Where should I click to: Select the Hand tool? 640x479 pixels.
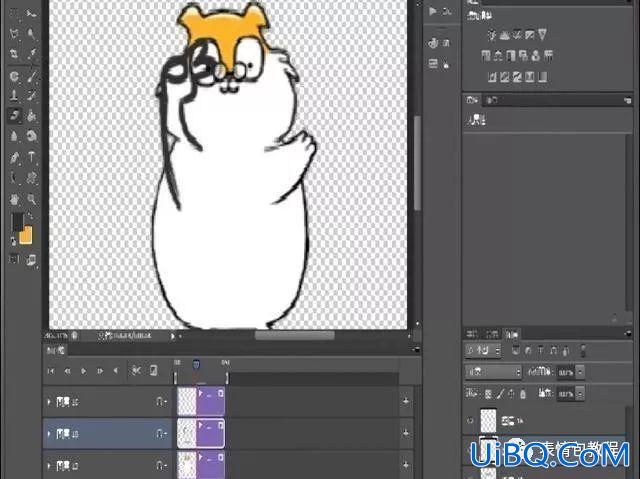click(15, 200)
